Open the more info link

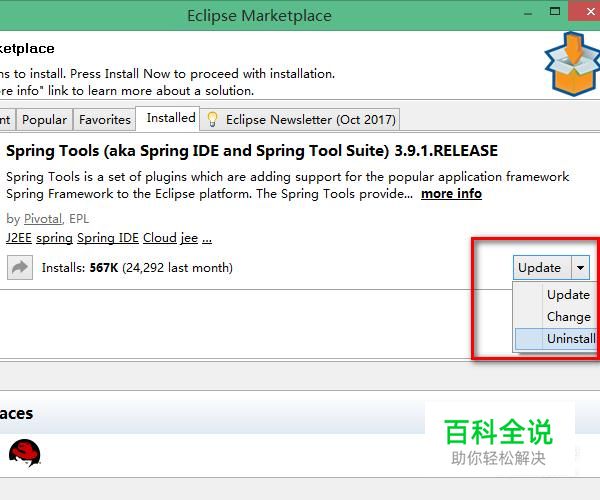[x=451, y=194]
